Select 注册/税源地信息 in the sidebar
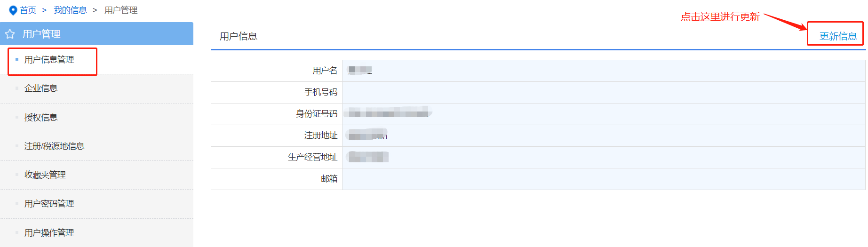868x247 pixels. tap(54, 146)
